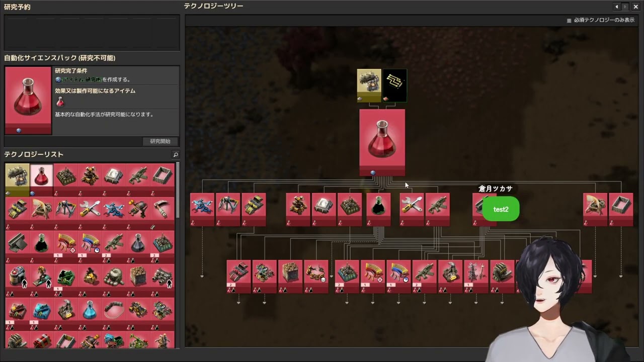
Task: Go back with the left arrow button
Action: 617,7
